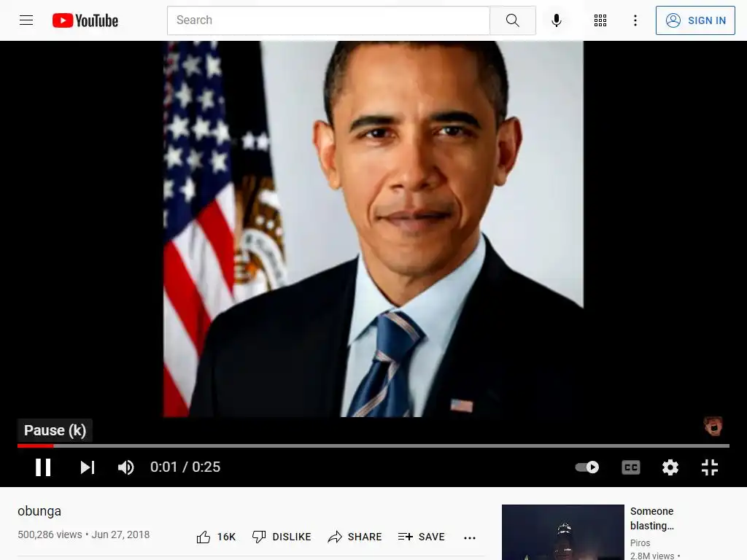SAVE the video to a playlist
This screenshot has width=747, height=560.
[x=421, y=537]
